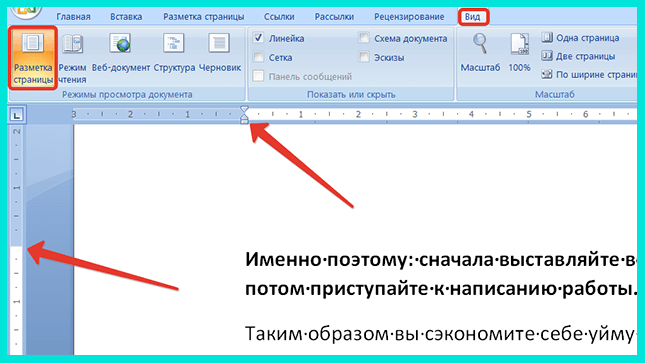The height and width of the screenshot is (363, 645).
Task: Click the vertical ruler on the left
Action: tap(16, 239)
